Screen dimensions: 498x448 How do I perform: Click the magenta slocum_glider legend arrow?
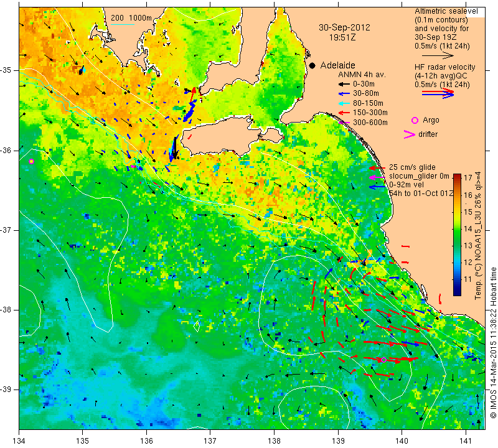click(x=377, y=177)
